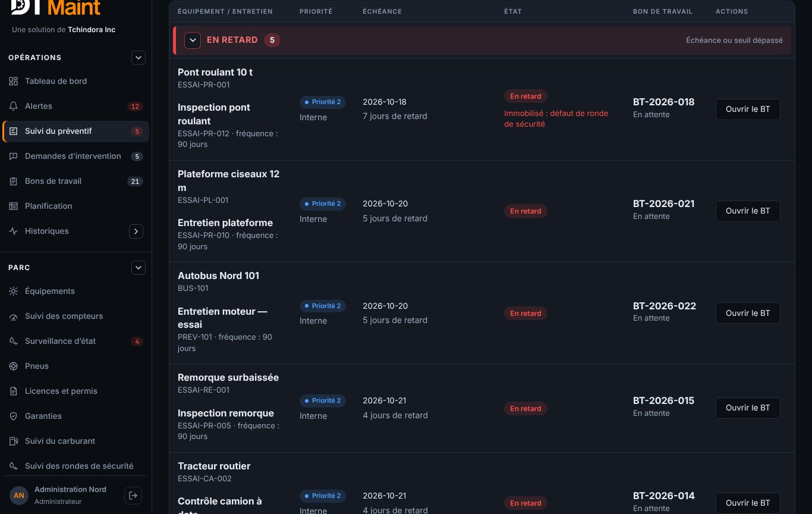This screenshot has width=812, height=514.
Task: Click the Suivi du préventif checklist icon
Action: (14, 131)
